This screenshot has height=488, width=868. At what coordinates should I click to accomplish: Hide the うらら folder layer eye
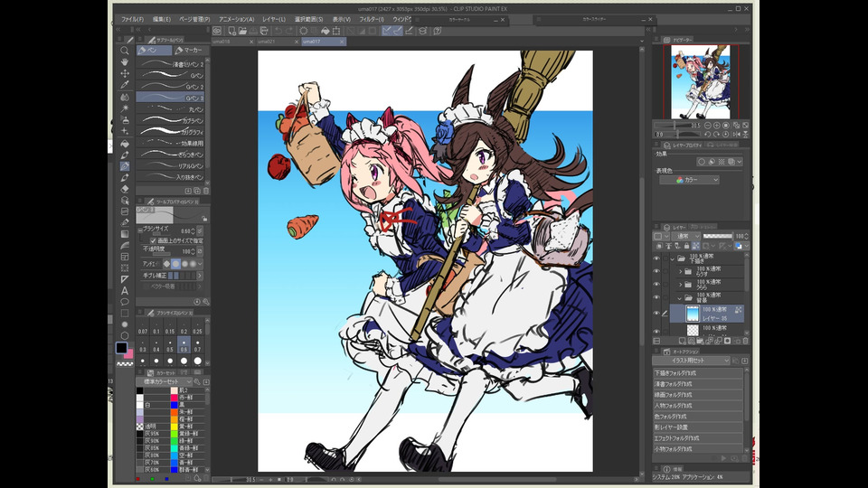[x=656, y=285]
